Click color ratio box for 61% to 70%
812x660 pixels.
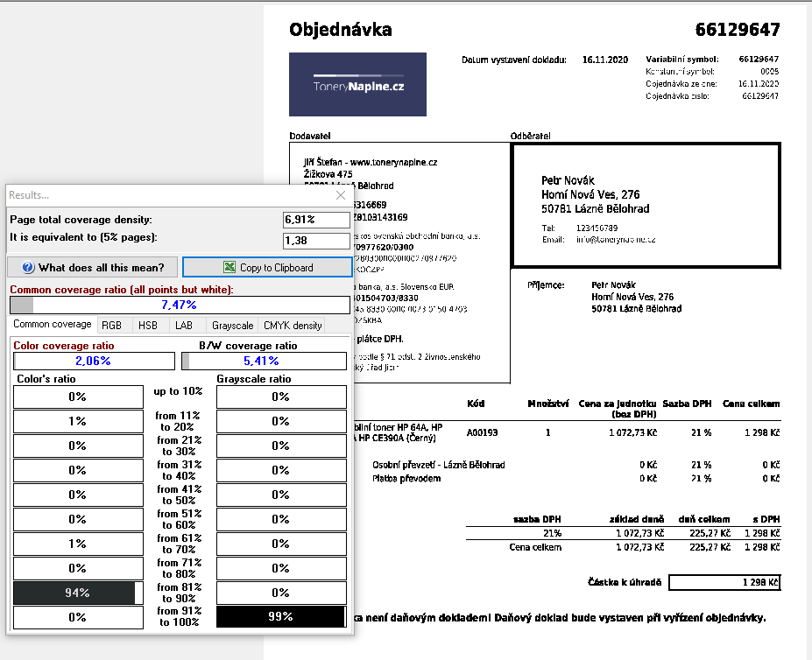(78, 544)
